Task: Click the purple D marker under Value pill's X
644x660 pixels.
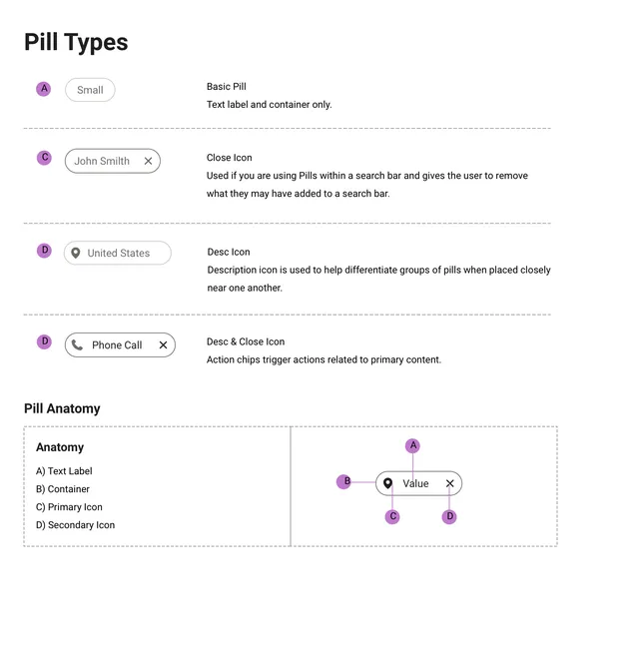Action: click(x=449, y=516)
